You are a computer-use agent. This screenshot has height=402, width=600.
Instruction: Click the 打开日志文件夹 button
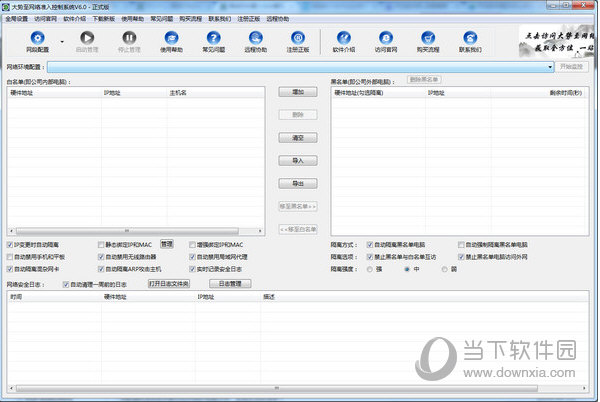(x=168, y=284)
